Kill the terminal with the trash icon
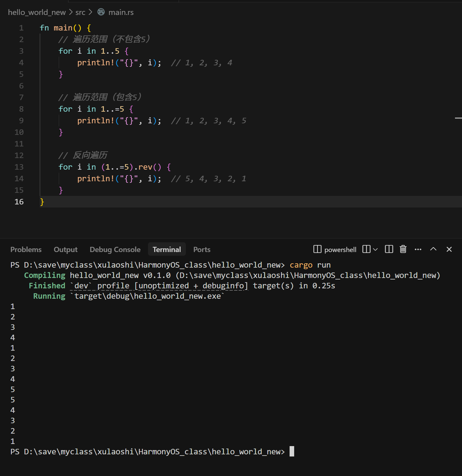462x476 pixels. tap(403, 249)
